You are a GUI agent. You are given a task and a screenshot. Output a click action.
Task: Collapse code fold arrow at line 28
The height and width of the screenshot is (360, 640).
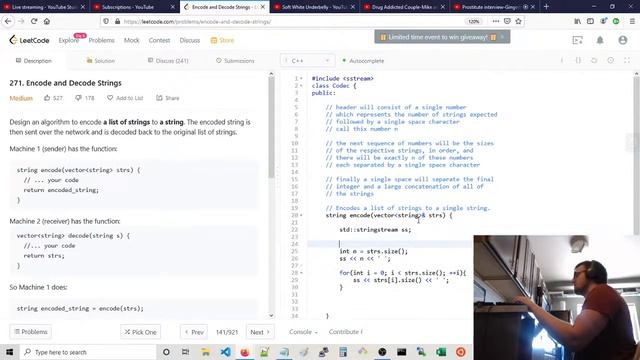(x=302, y=273)
